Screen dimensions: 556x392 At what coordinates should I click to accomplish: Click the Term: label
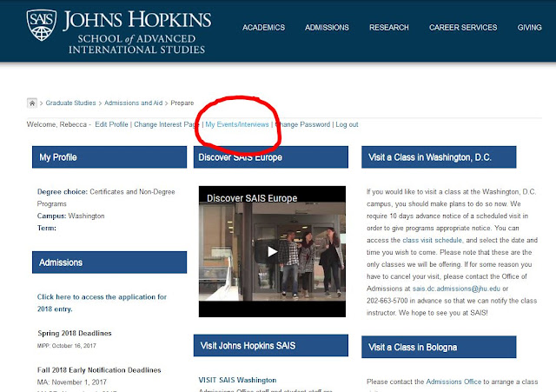tap(46, 228)
